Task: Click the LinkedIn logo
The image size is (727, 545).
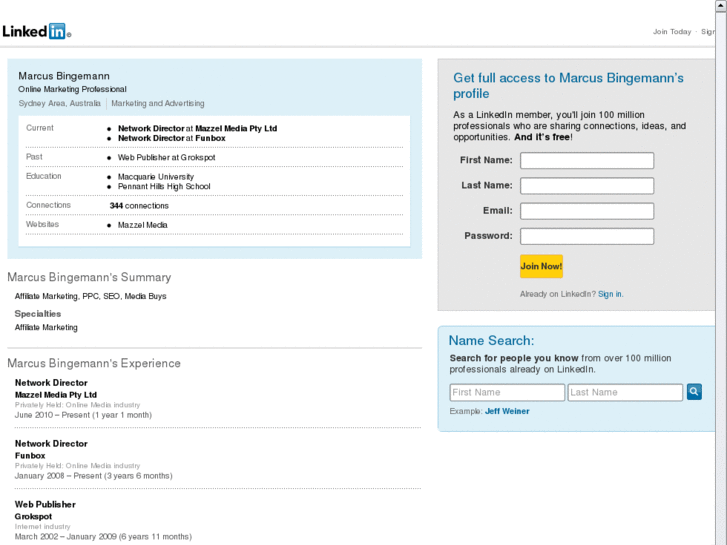Action: click(x=37, y=31)
